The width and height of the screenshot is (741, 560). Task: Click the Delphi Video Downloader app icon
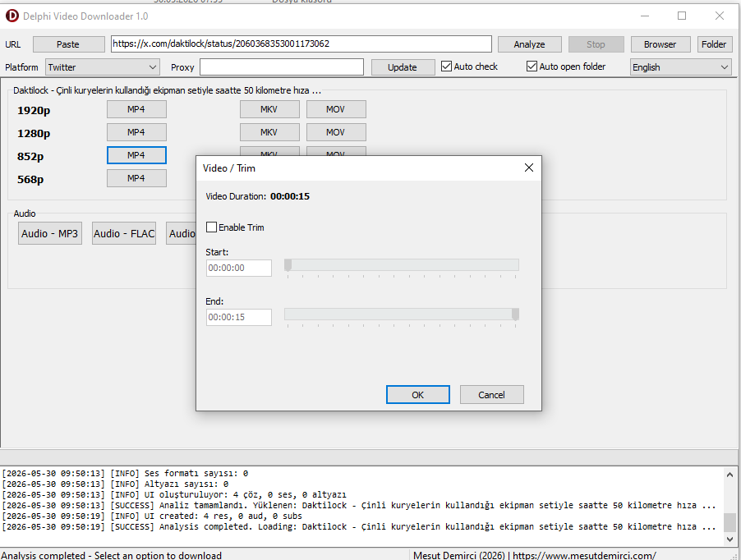[12, 16]
